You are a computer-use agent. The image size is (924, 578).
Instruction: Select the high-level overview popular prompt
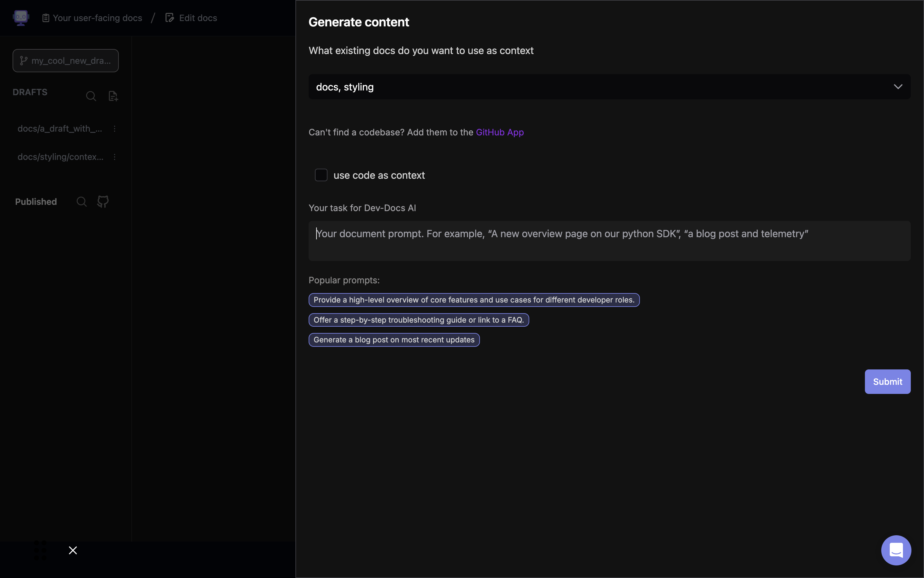click(x=474, y=300)
